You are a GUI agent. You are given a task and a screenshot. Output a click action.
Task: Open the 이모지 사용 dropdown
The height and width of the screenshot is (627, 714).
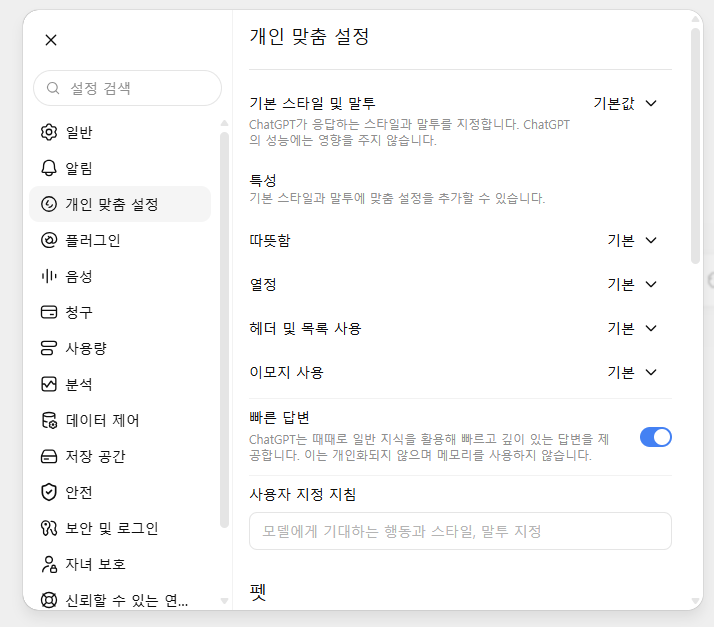tap(632, 372)
